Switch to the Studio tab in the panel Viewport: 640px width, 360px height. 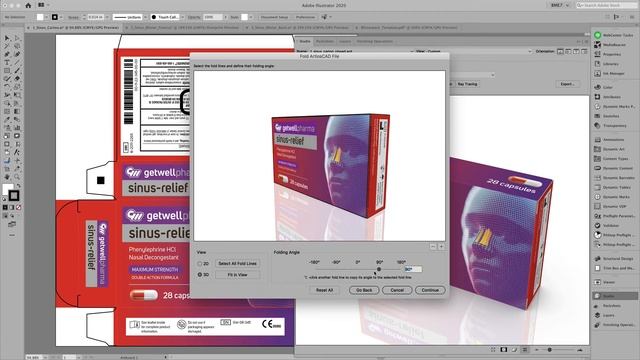click(x=305, y=41)
